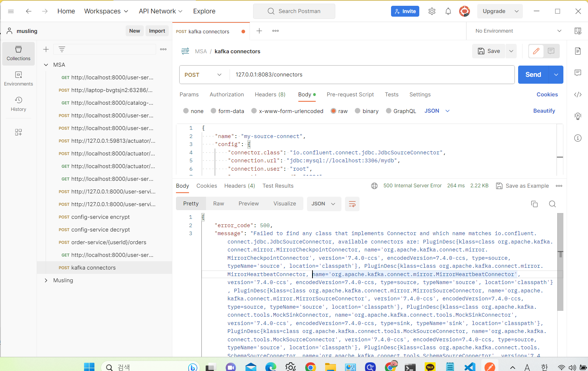The height and width of the screenshot is (371, 588).
Task: Create new collection with plus icon
Action: [46, 49]
